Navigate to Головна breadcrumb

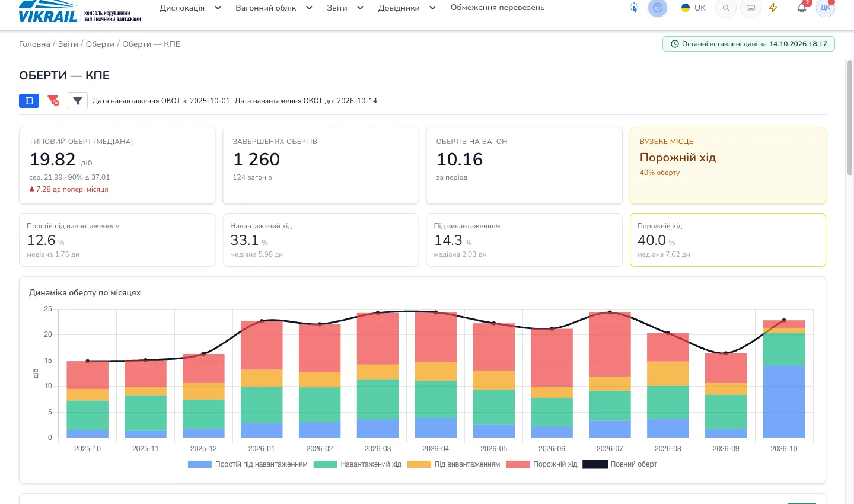[34, 44]
